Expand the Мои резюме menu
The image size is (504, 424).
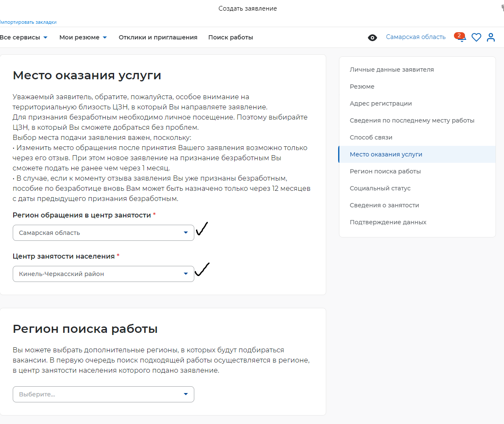pos(83,37)
